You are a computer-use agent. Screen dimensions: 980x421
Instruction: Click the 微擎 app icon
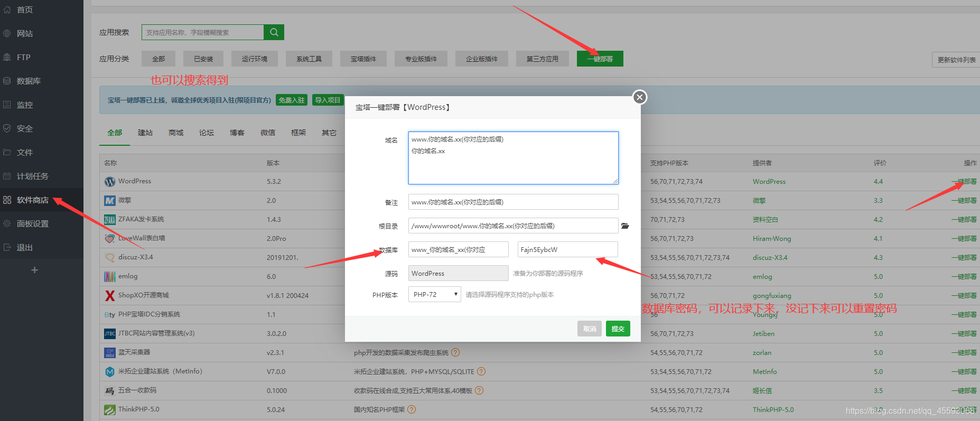110,201
